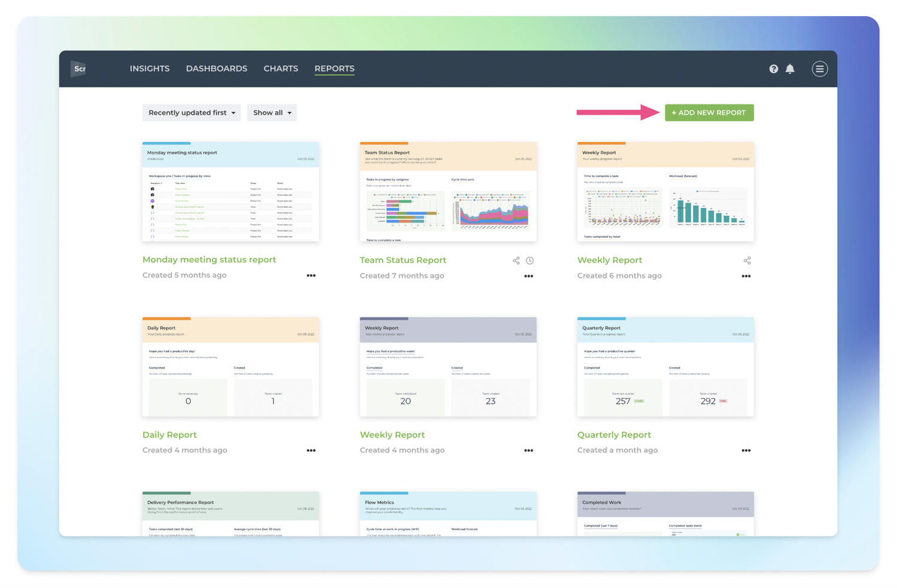Open three-dot menu of Weekly Report created 4 months ago
This screenshot has width=897, height=588.
point(529,451)
